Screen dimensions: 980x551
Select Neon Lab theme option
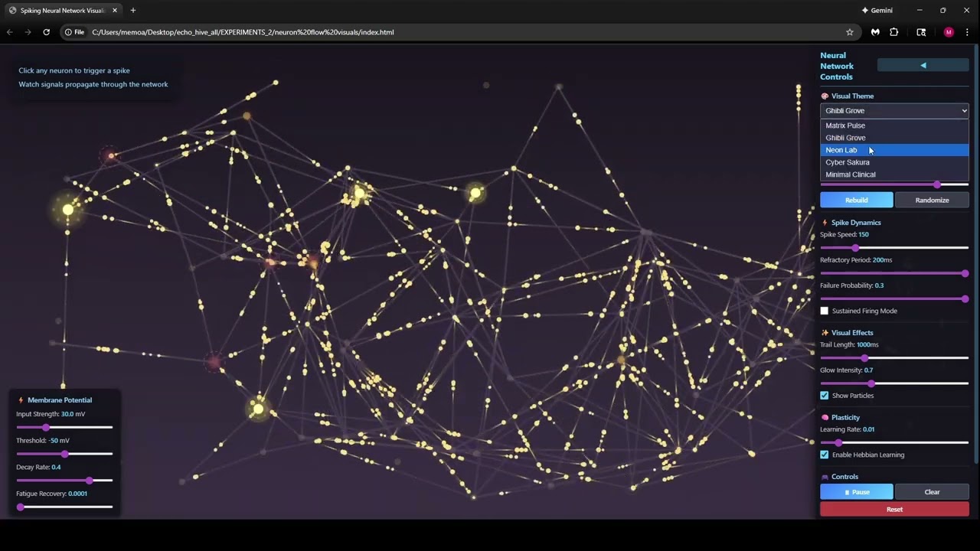click(841, 150)
